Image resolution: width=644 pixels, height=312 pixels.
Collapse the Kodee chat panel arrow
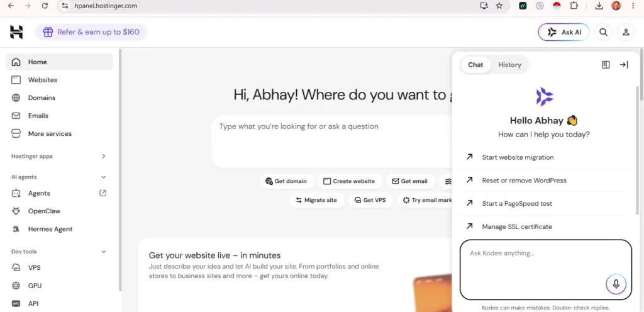tap(624, 64)
